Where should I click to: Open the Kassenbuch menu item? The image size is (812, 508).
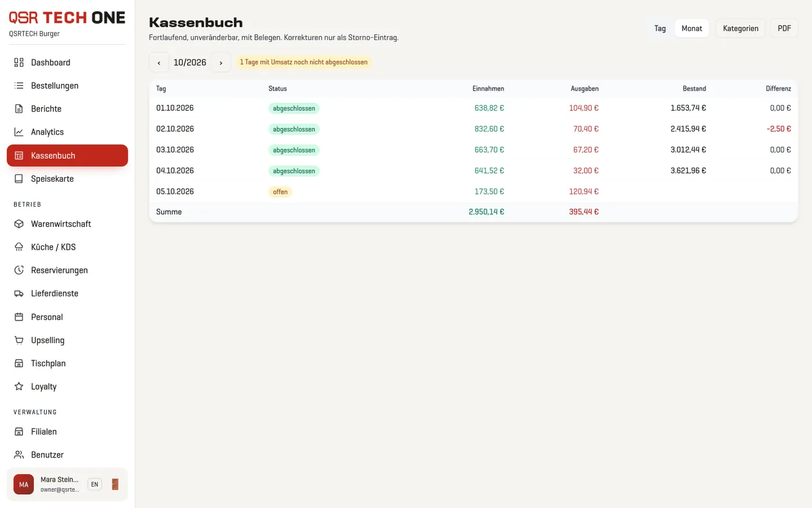point(67,156)
